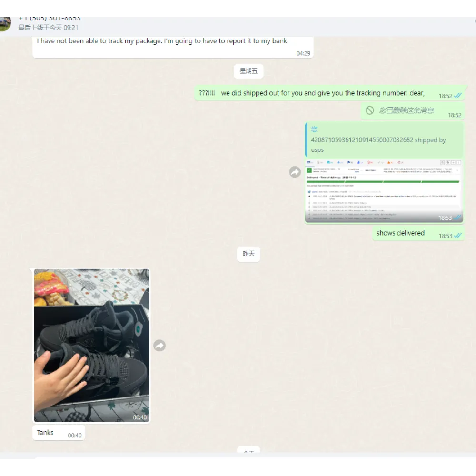476x476 pixels.
Task: Select the 'Tanks' message
Action: coord(59,433)
